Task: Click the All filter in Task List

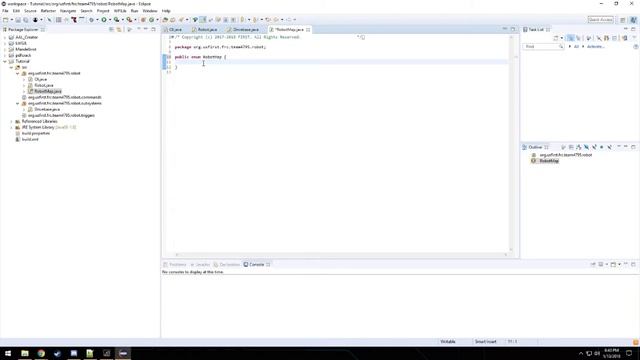Action: coord(576,47)
